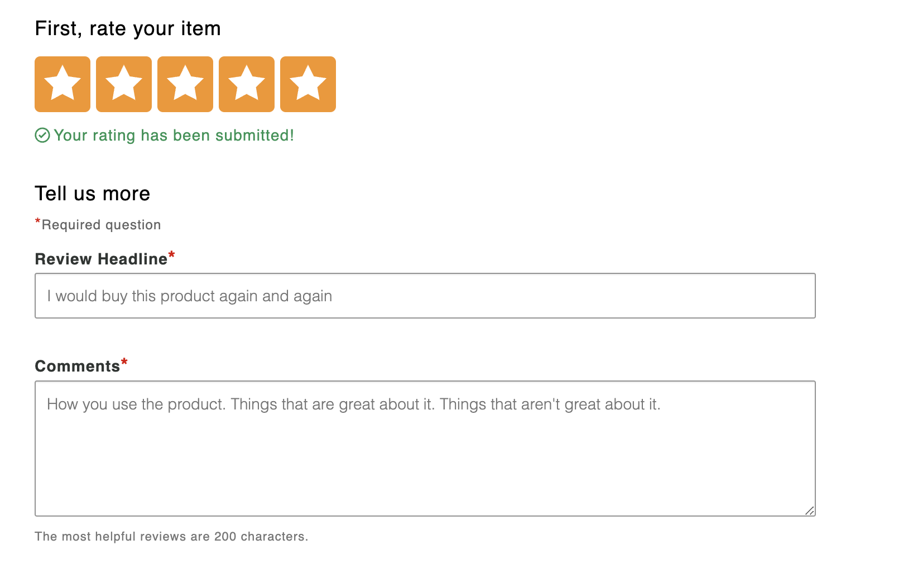
Task: Click the Comments placeholder text
Action: (x=353, y=404)
